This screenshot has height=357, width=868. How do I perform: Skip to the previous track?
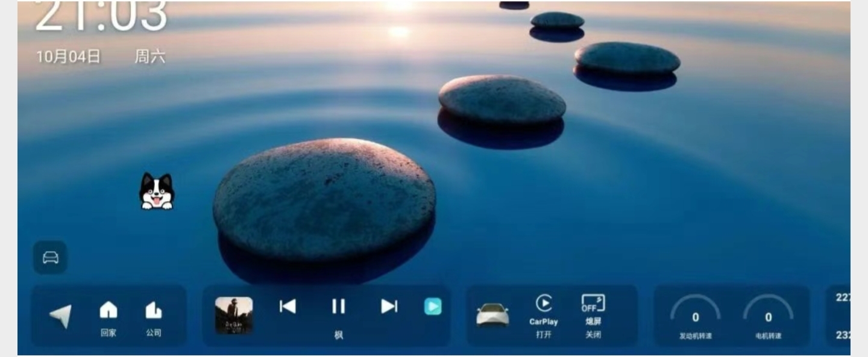tap(288, 306)
